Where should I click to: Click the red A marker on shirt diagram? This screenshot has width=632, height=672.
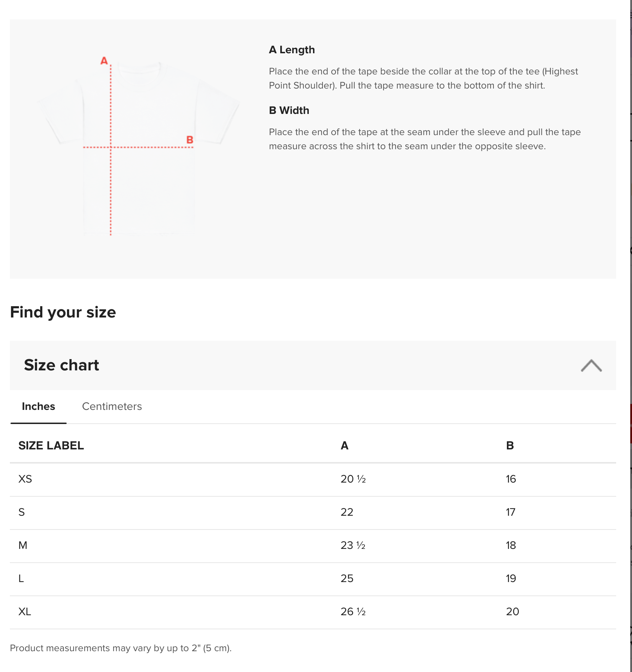pyautogui.click(x=104, y=61)
